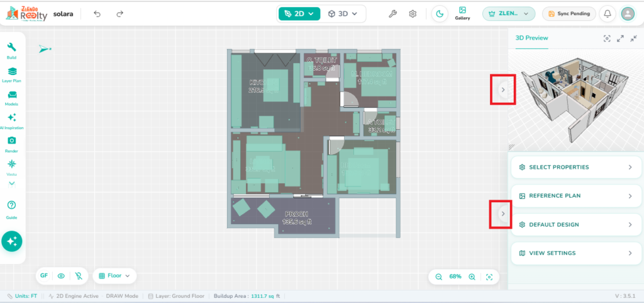The width and height of the screenshot is (644, 303).
Task: Select the A TOILET room label
Action: (381, 122)
